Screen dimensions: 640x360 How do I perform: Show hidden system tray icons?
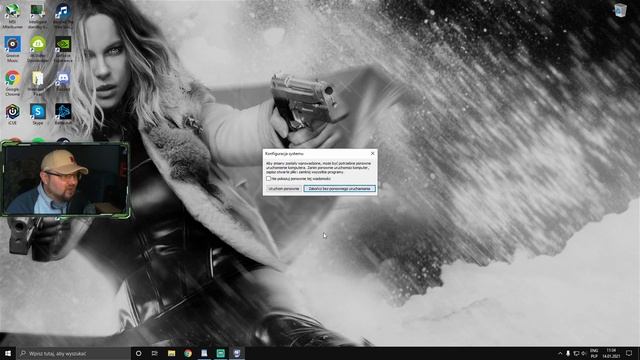point(560,353)
